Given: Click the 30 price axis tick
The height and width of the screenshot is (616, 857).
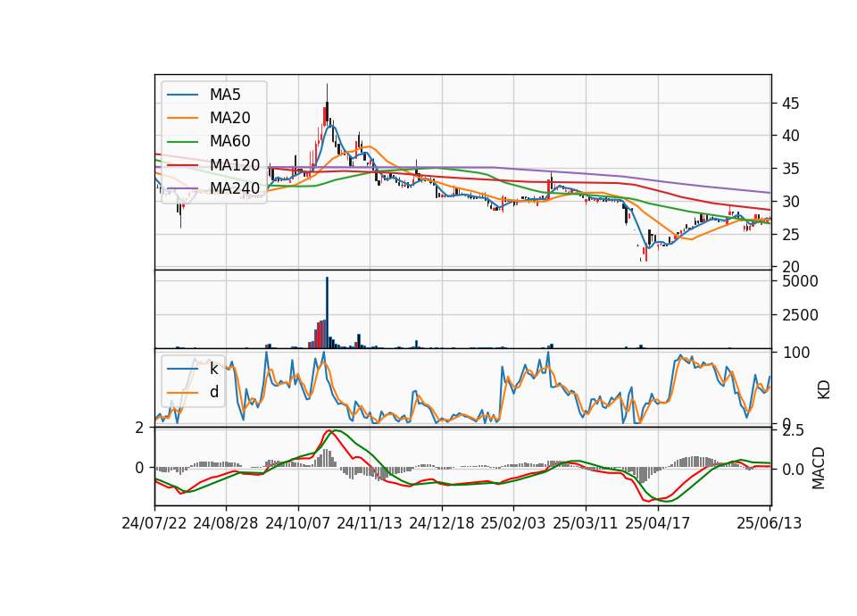Looking at the screenshot, I should pyautogui.click(x=791, y=202).
